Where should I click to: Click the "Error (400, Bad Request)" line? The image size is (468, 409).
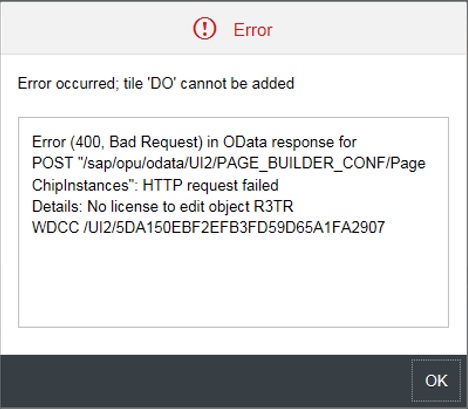coord(194,142)
